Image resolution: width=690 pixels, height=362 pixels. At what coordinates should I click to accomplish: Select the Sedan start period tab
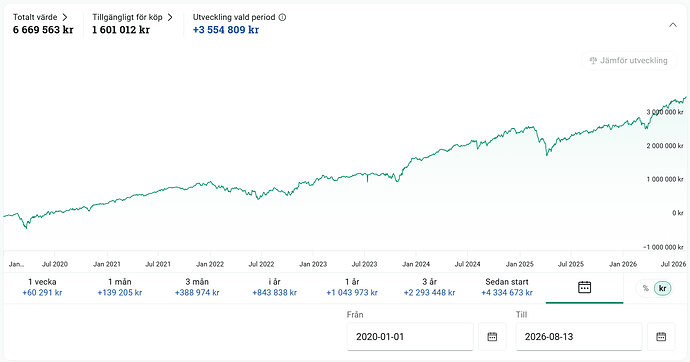507,288
